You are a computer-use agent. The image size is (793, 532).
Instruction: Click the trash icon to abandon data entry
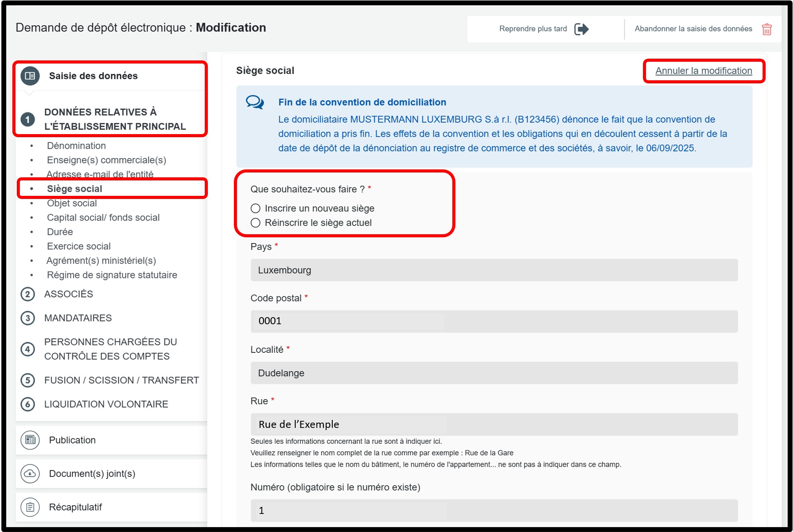click(x=767, y=29)
